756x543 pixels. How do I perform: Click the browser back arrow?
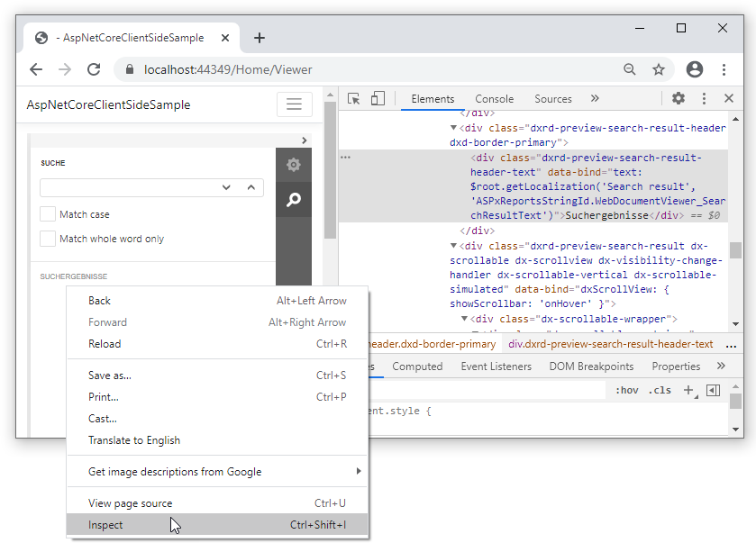coord(36,69)
